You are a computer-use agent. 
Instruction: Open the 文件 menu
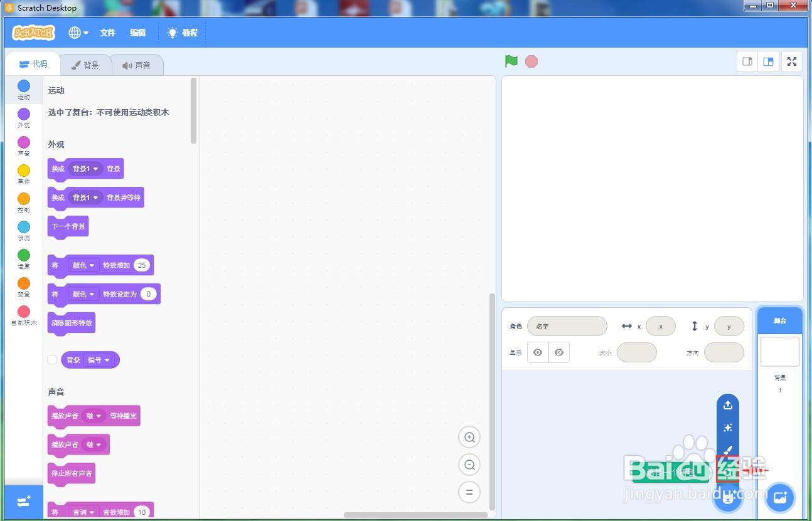point(108,33)
